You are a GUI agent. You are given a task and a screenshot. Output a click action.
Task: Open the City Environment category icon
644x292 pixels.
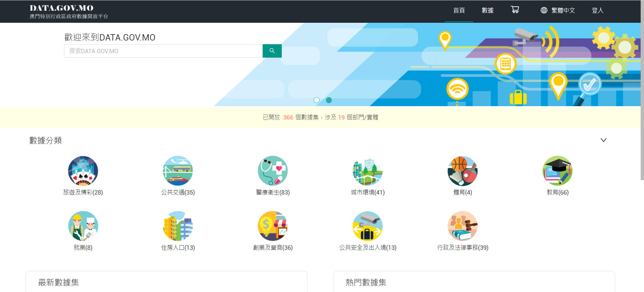pos(368,171)
